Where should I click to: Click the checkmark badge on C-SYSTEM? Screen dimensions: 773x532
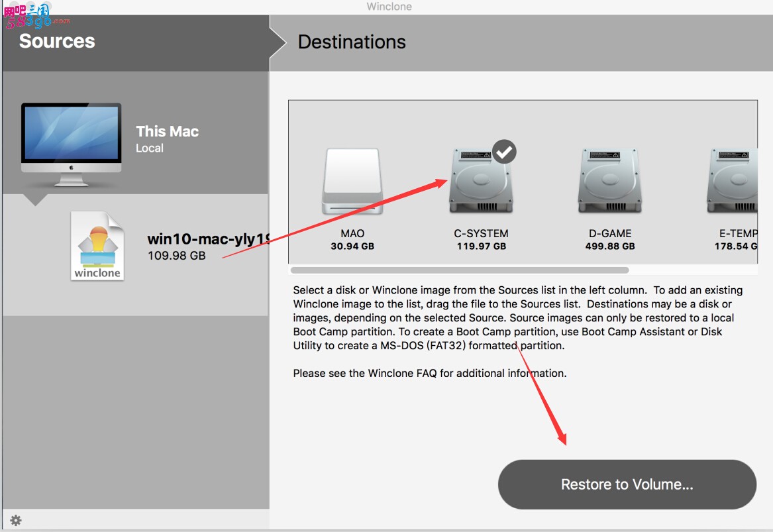coord(504,152)
